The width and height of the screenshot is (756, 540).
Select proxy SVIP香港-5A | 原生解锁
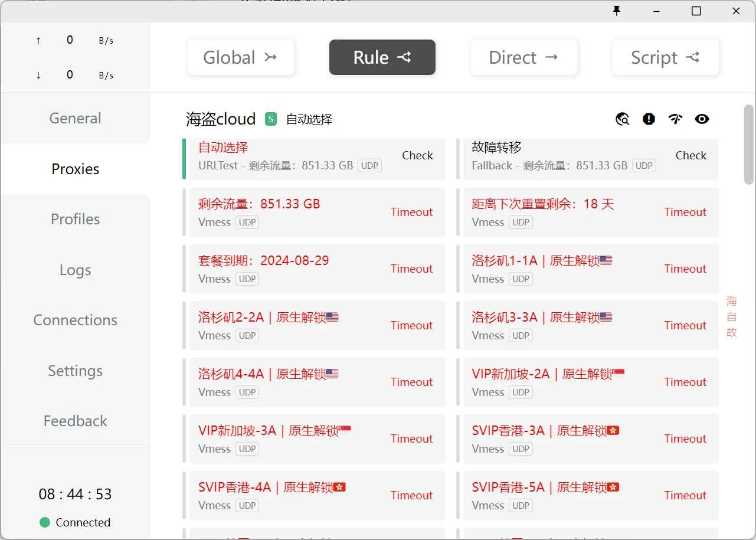point(588,495)
